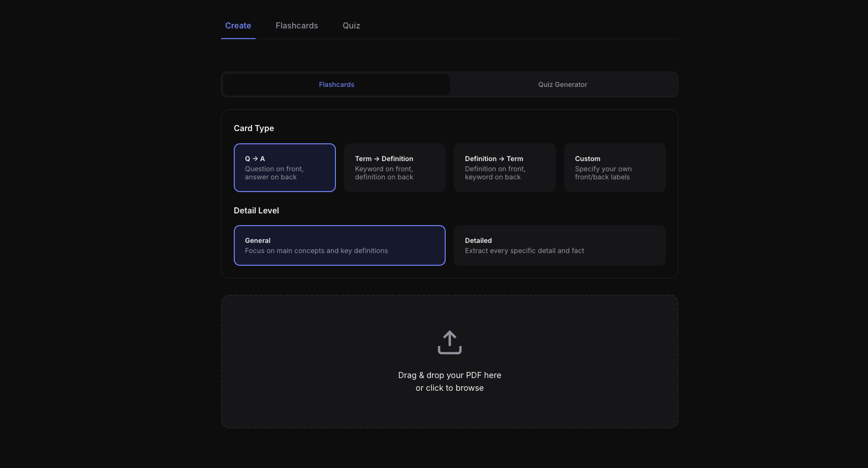
Task: Select the Flashcards mode segment button
Action: [336, 84]
